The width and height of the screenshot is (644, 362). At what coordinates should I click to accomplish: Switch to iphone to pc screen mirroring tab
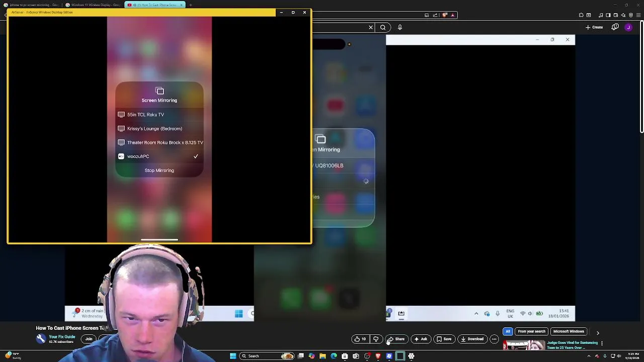31,5
